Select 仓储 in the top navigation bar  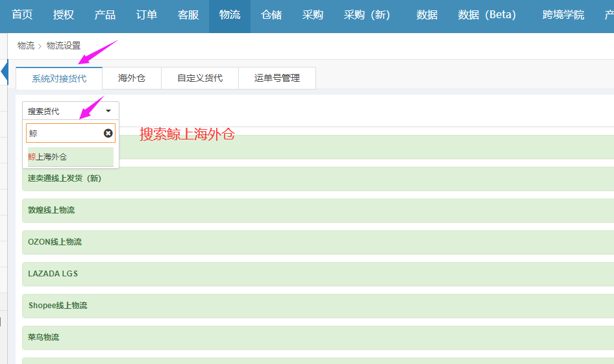coord(271,15)
